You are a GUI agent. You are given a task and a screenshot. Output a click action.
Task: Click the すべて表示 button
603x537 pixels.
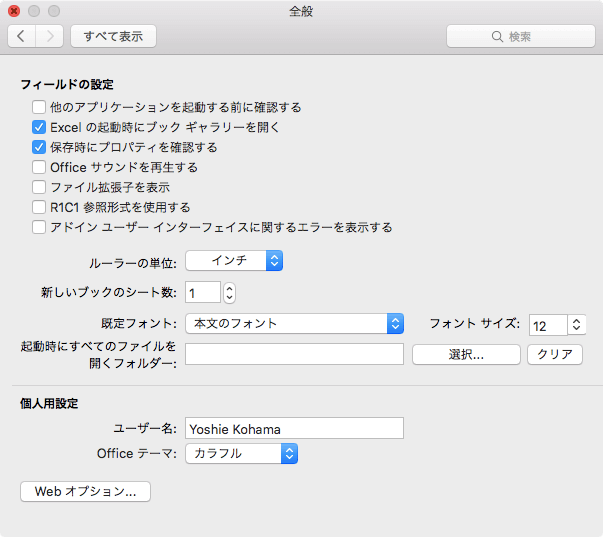tap(113, 36)
